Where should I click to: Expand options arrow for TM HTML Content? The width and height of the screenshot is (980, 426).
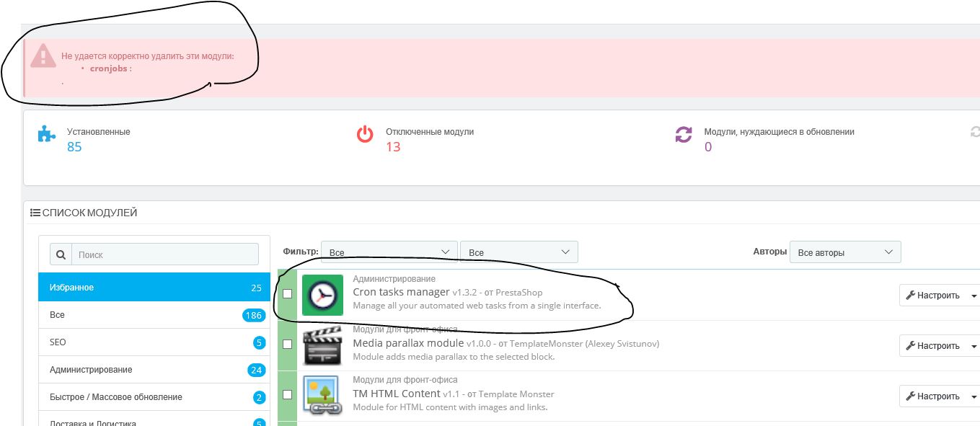(974, 396)
